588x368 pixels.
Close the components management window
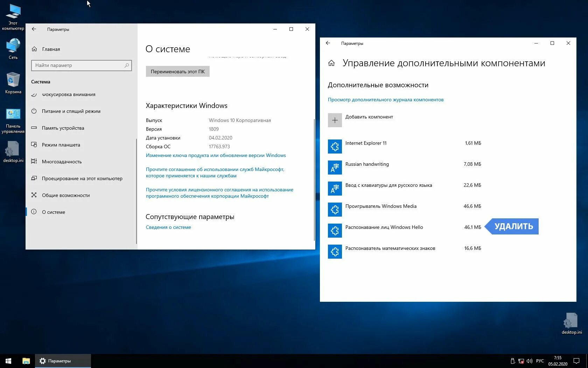(568, 43)
